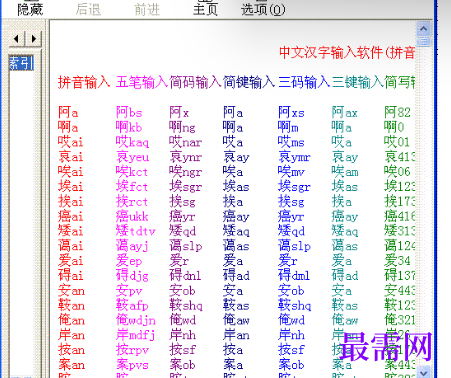451x378 pixels.
Task: Click the entry 按rpv
Action: (132, 350)
